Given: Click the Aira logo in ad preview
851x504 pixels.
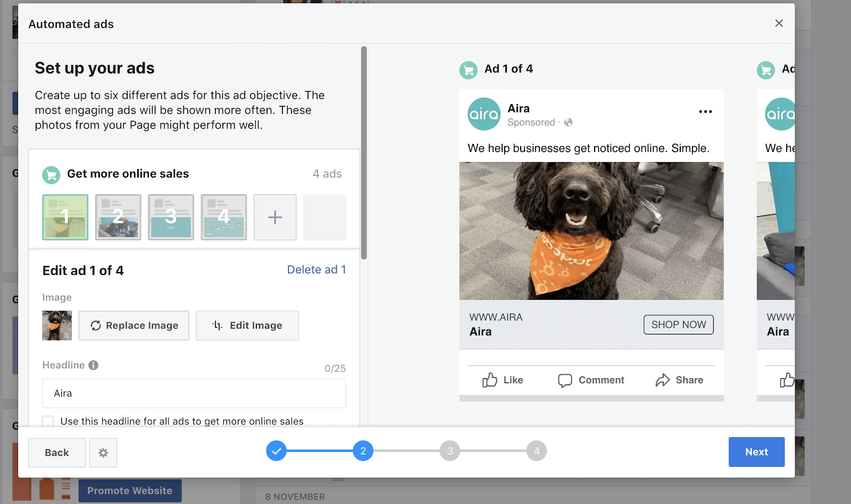Looking at the screenshot, I should (484, 114).
